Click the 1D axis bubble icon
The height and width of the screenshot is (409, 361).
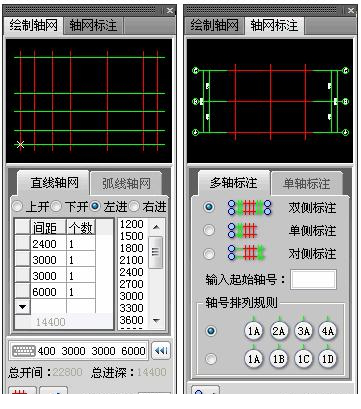click(x=328, y=359)
